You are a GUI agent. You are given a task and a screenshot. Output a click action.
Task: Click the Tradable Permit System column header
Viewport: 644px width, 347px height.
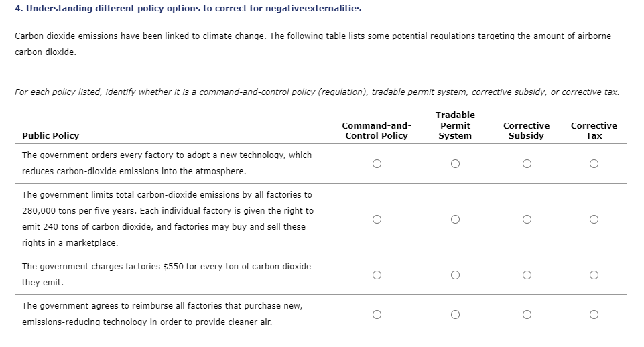(455, 125)
